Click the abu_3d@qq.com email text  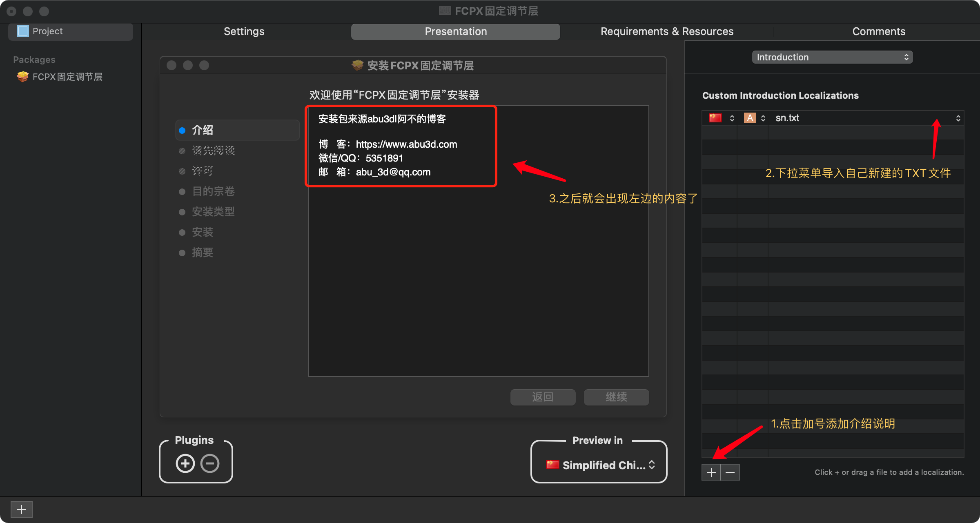pos(393,172)
